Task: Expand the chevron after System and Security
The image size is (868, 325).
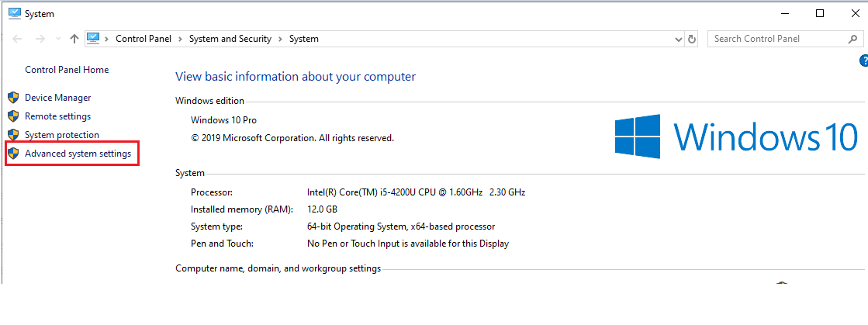Action: tap(278, 39)
